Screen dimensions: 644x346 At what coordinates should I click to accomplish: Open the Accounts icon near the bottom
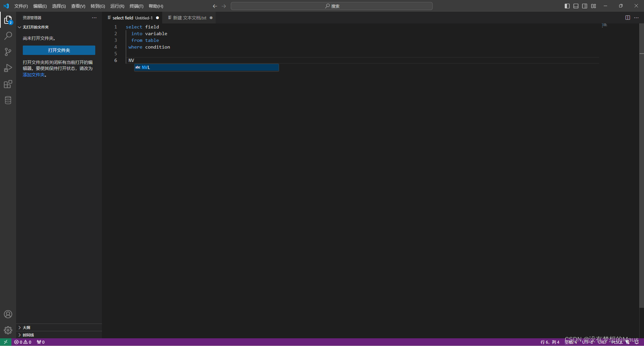tap(8, 314)
